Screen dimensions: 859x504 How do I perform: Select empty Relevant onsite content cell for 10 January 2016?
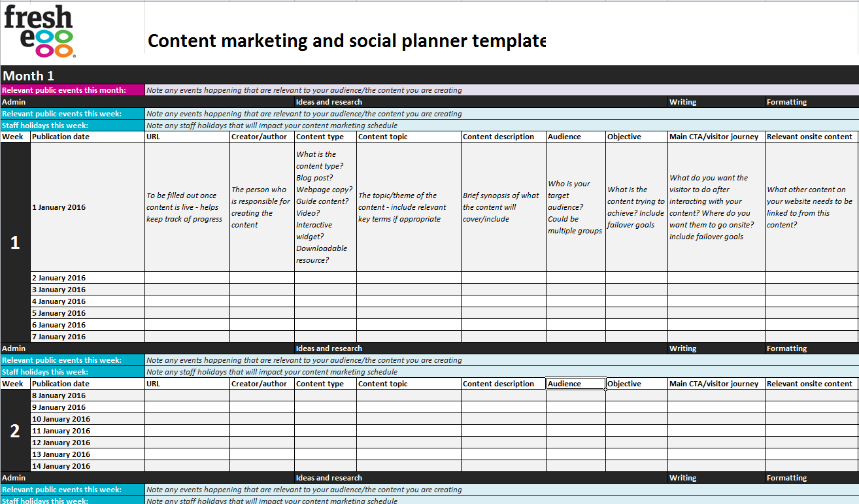click(812, 419)
